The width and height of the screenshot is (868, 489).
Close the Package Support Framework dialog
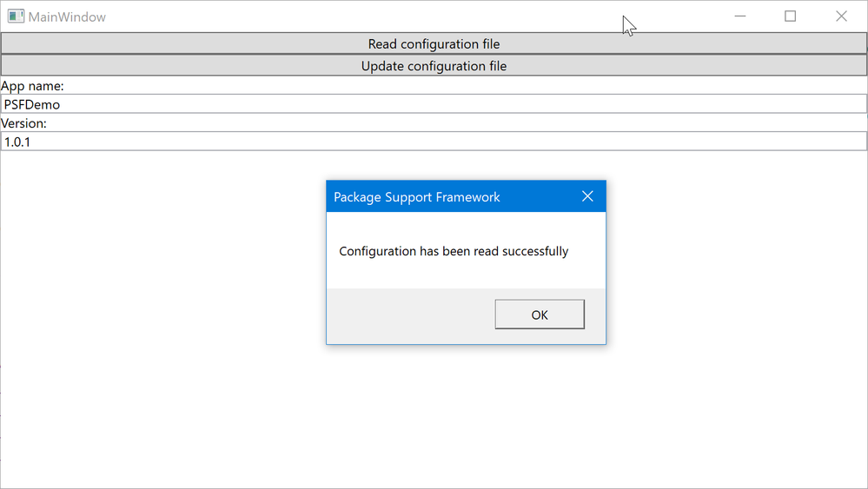[587, 196]
